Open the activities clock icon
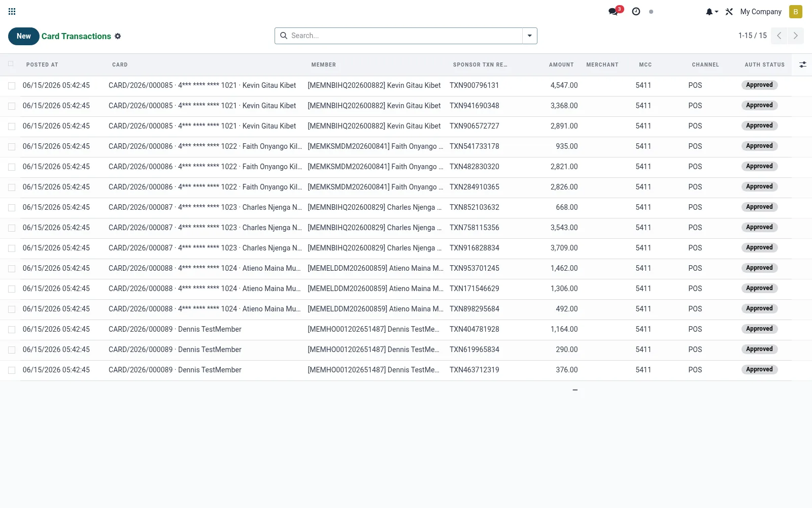Image resolution: width=812 pixels, height=508 pixels. (636, 12)
